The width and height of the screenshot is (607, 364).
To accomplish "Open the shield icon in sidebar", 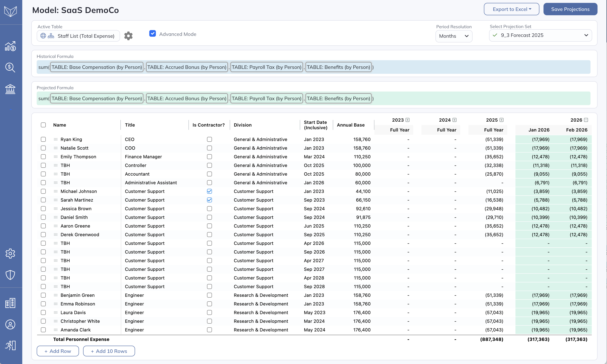I will coord(10,275).
